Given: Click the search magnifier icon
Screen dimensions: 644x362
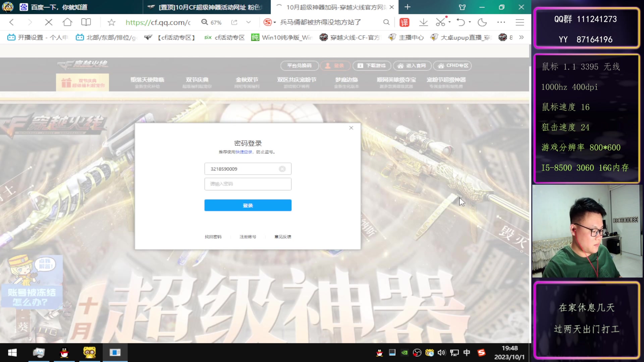Looking at the screenshot, I should (386, 22).
